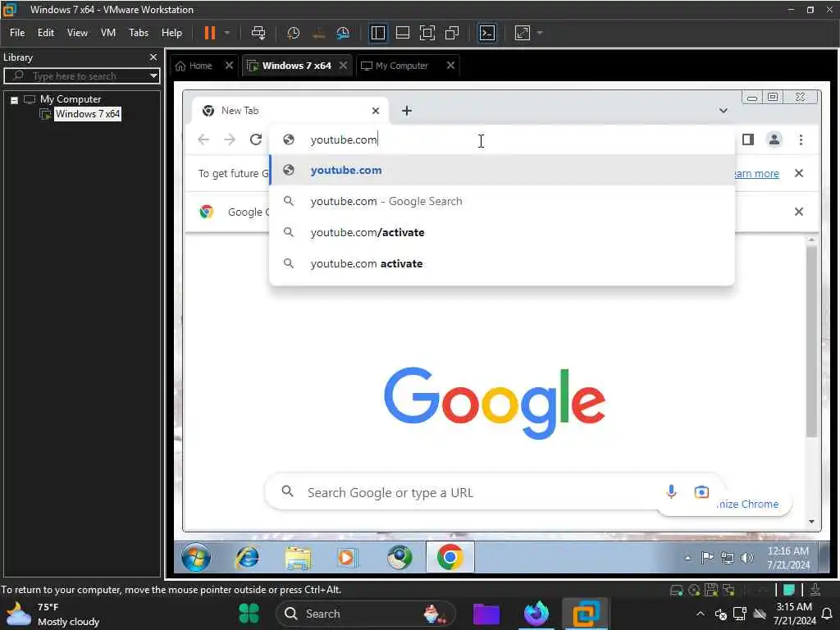The image size is (840, 630).
Task: Expand the library search dropdown arrow
Action: [x=153, y=76]
